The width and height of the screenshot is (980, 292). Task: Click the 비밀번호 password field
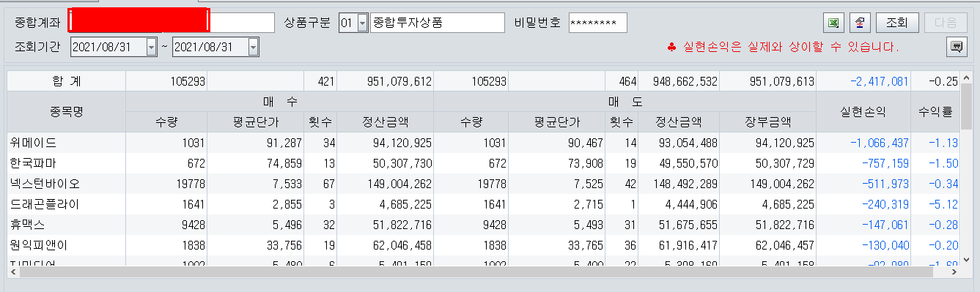(x=597, y=23)
